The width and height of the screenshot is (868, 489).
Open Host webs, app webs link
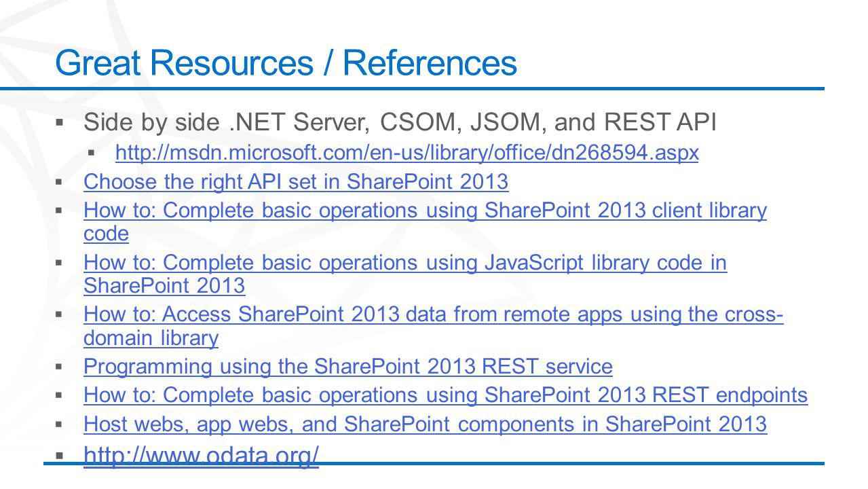(x=426, y=424)
